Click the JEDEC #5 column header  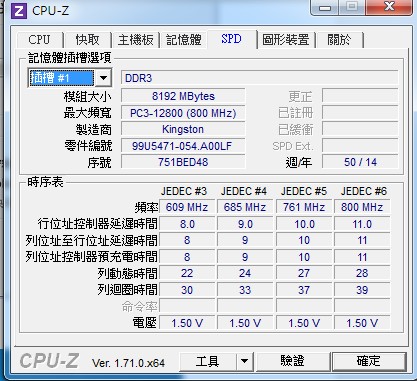coord(304,191)
